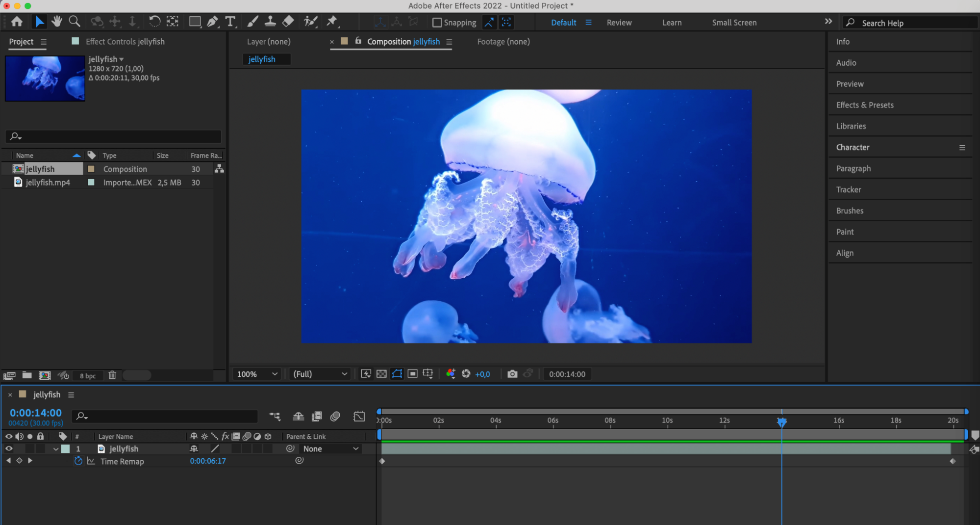Select the Pen tool

(212, 22)
